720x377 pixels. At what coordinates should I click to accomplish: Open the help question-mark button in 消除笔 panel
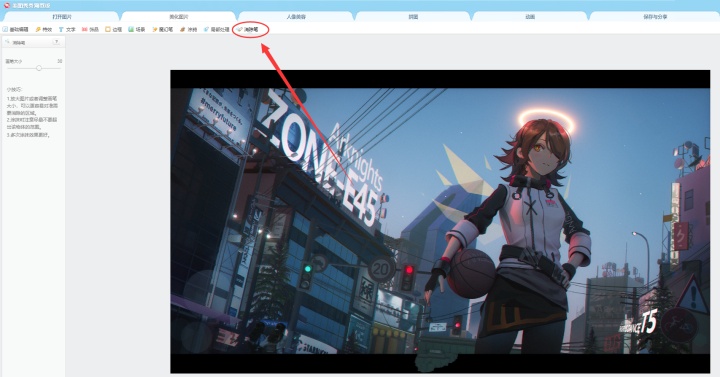click(56, 42)
